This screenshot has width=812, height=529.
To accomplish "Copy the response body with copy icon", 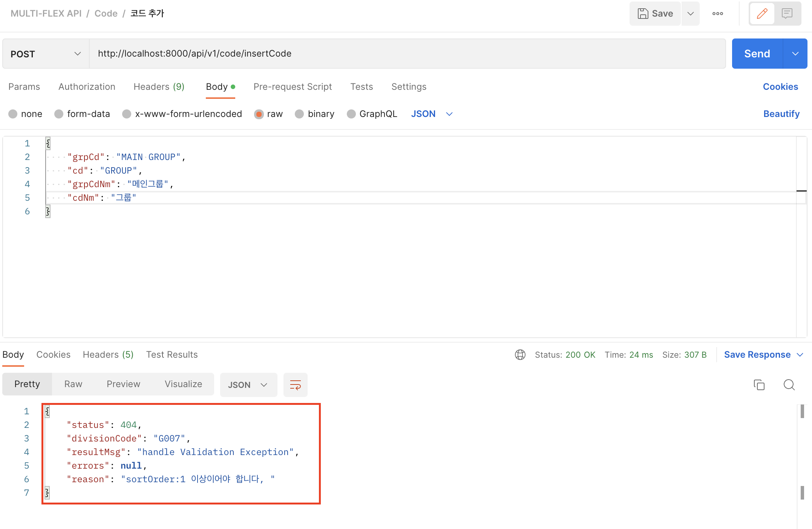I will pyautogui.click(x=759, y=385).
